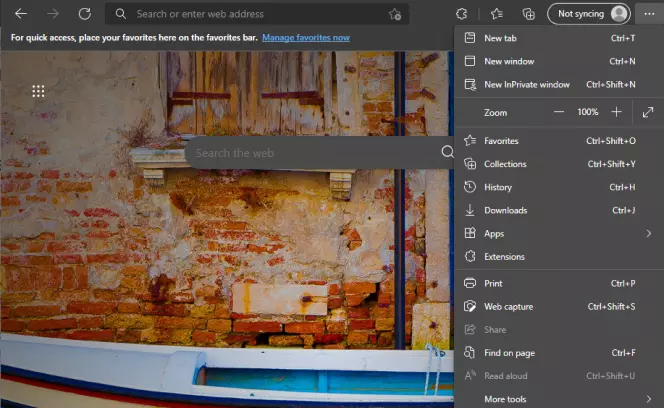Start Web capture from the menu

point(559,307)
